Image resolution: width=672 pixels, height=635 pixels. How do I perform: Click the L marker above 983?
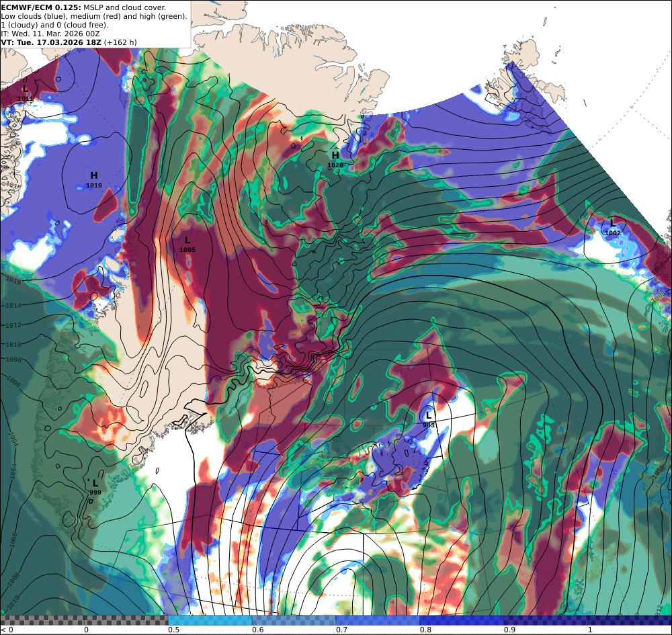[428, 415]
